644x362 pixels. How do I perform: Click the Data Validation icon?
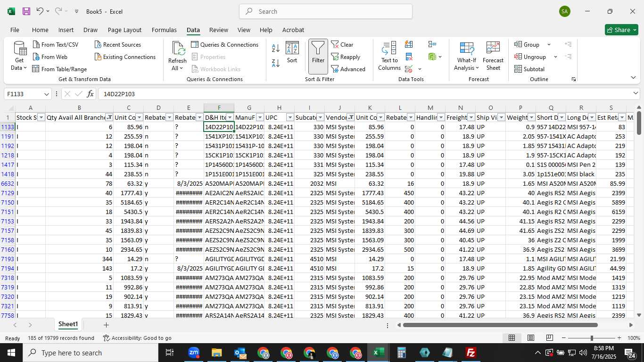[x=409, y=69]
